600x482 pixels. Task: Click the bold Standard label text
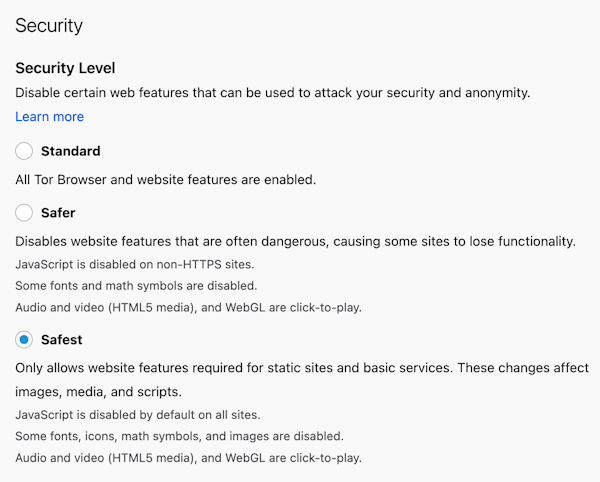(71, 151)
